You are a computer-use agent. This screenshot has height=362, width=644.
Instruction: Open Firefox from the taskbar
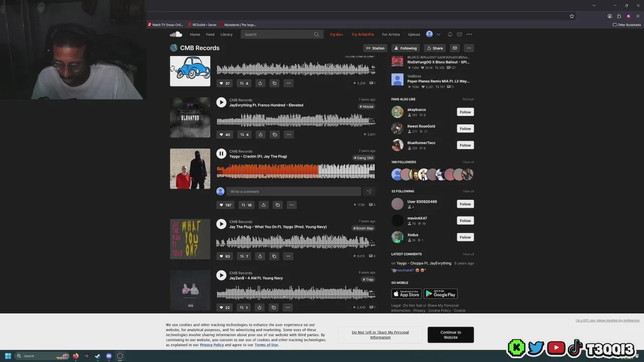[75, 356]
